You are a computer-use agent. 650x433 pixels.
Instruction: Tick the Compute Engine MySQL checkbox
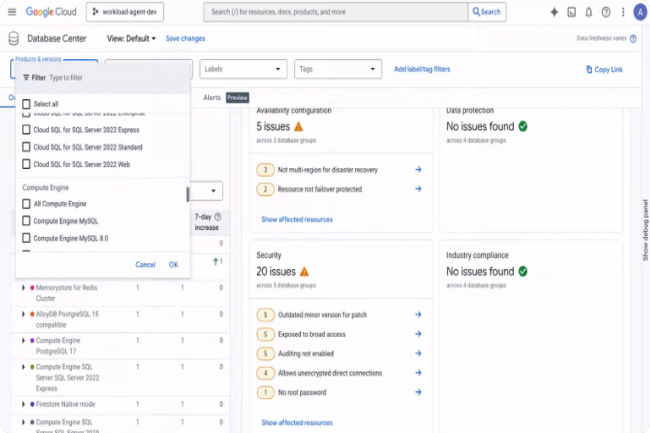(27, 221)
